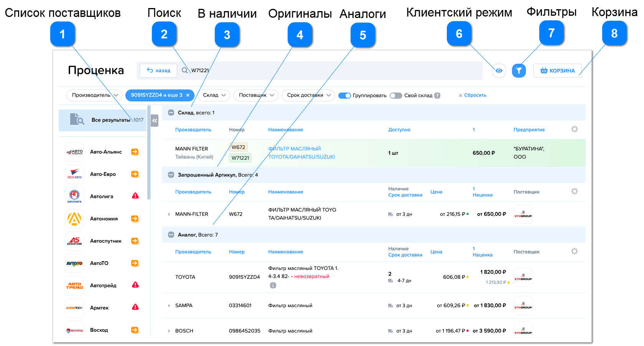Remove the 90915YZZD4 filter chip
This screenshot has width=644, height=346.
tap(188, 95)
